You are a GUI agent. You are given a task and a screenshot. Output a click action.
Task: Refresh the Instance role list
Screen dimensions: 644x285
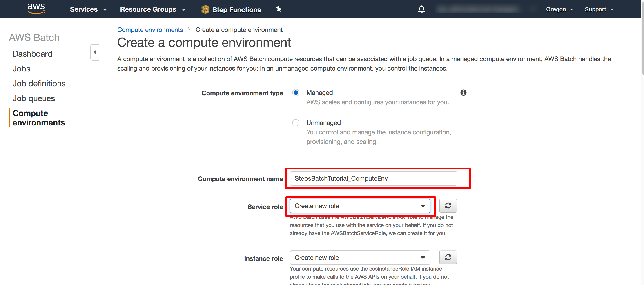(x=448, y=257)
